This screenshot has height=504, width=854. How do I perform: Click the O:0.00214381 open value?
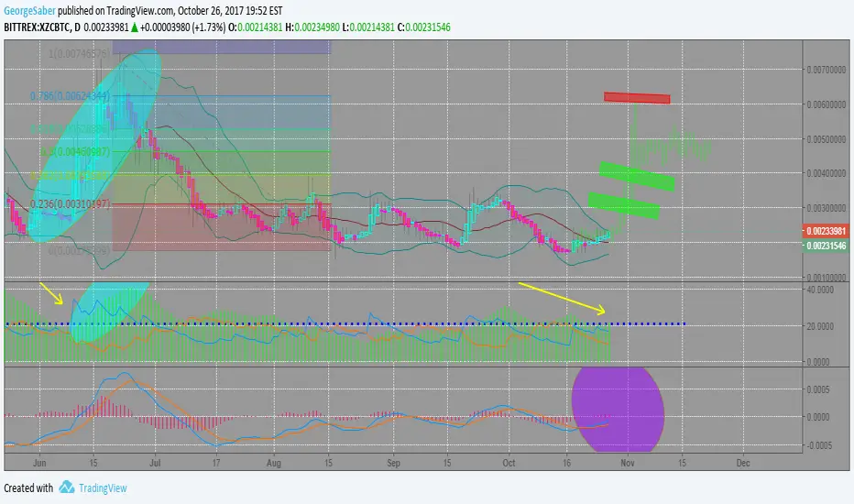[256, 27]
